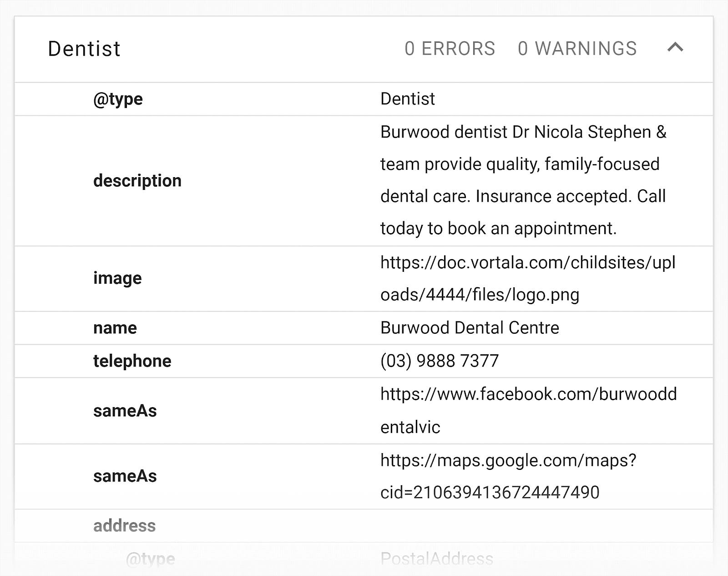Click the image property label
The height and width of the screenshot is (576, 728).
point(117,278)
